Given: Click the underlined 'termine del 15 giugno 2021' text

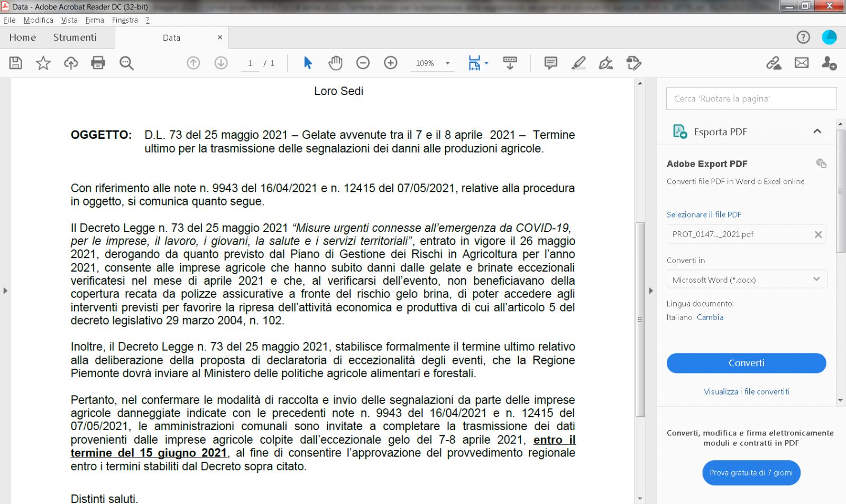Looking at the screenshot, I should click(149, 453).
